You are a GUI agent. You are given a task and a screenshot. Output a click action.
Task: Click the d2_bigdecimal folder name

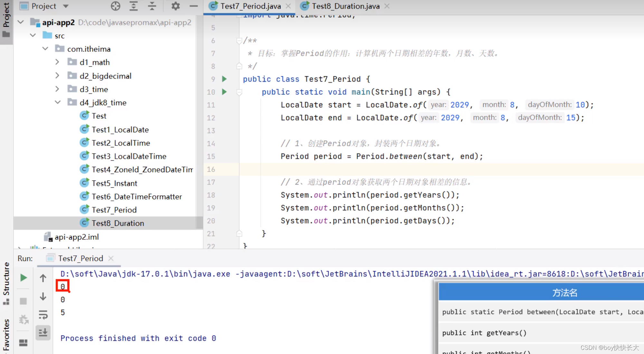106,76
